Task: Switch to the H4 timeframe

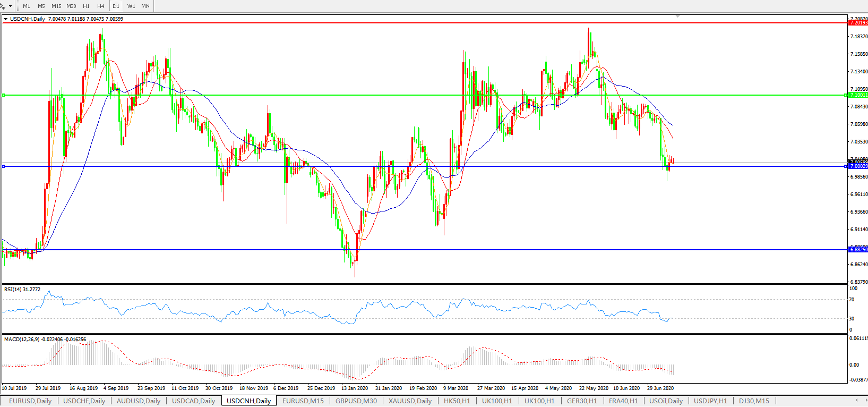Action: pos(101,6)
